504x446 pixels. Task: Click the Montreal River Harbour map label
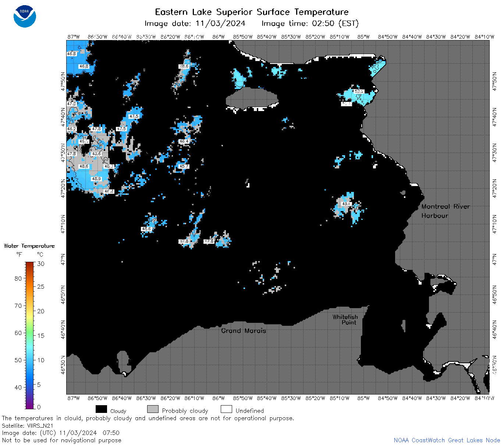446,211
